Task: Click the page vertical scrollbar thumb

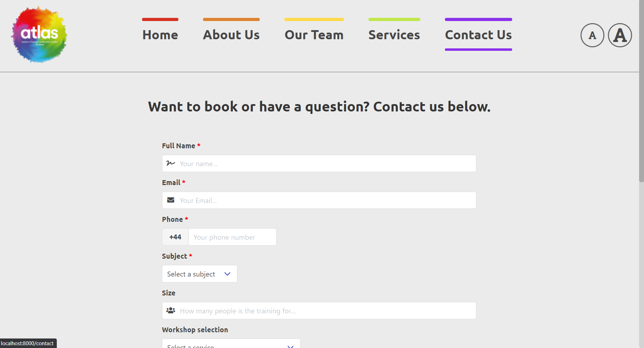Action: coord(641,91)
